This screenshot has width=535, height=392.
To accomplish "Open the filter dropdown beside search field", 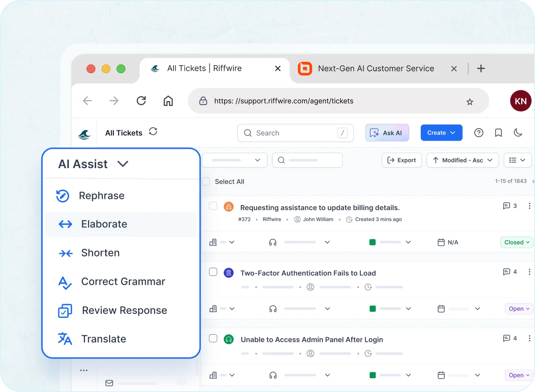I will pyautogui.click(x=234, y=160).
